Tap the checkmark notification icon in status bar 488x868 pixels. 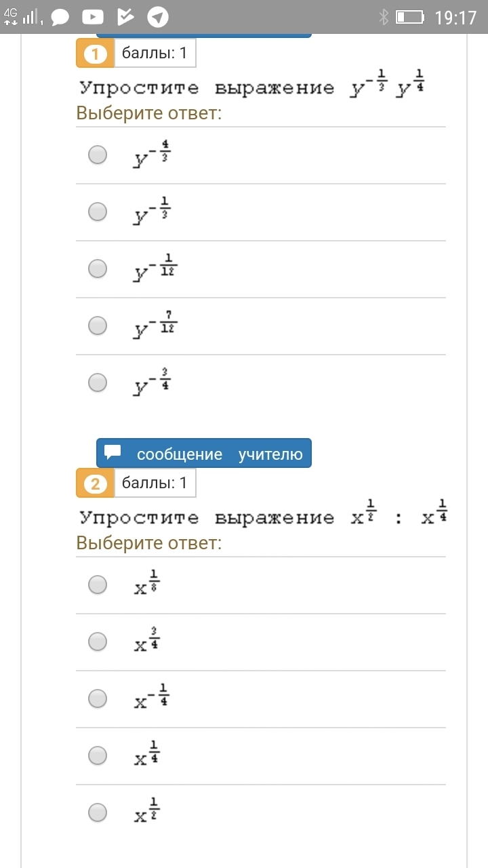(125, 17)
